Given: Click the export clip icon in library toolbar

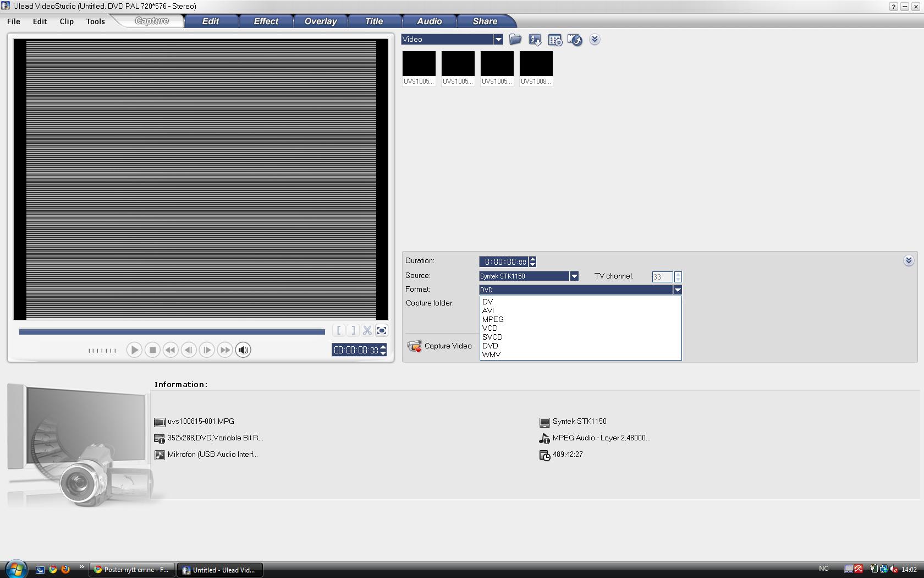Looking at the screenshot, I should point(575,40).
